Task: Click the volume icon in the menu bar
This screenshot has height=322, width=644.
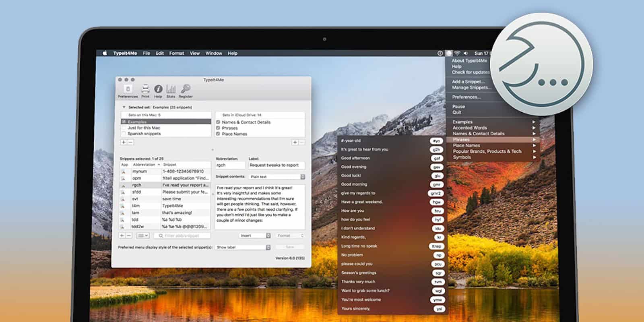Action: click(466, 53)
